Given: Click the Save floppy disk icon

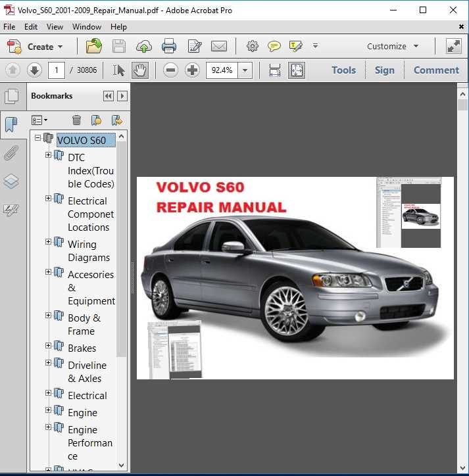Looking at the screenshot, I should 119,47.
